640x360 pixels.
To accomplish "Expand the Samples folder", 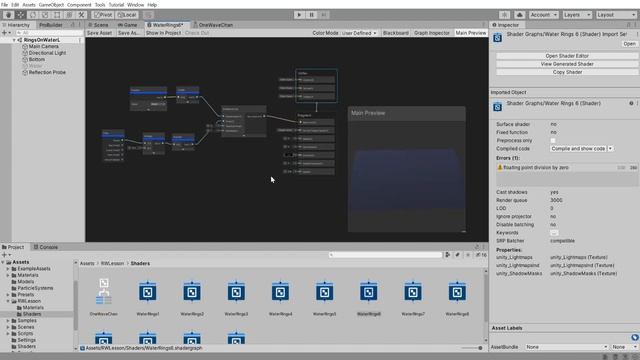I will coord(8,320).
